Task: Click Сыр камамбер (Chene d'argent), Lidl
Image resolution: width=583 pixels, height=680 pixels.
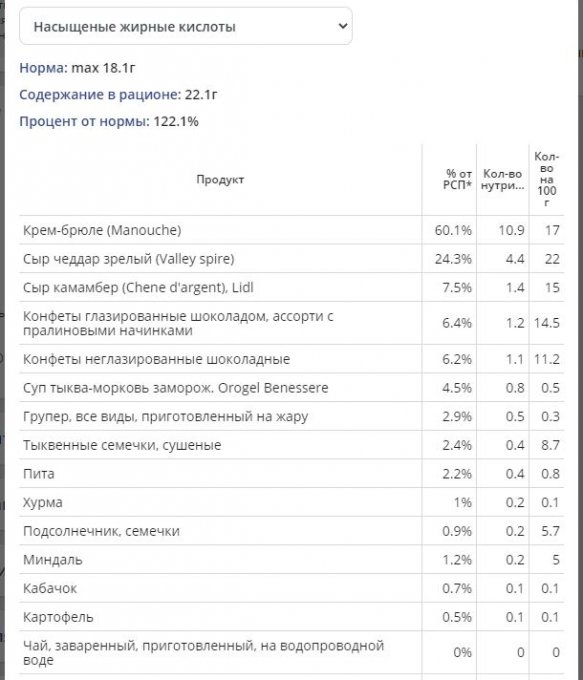Action: (x=292, y=287)
